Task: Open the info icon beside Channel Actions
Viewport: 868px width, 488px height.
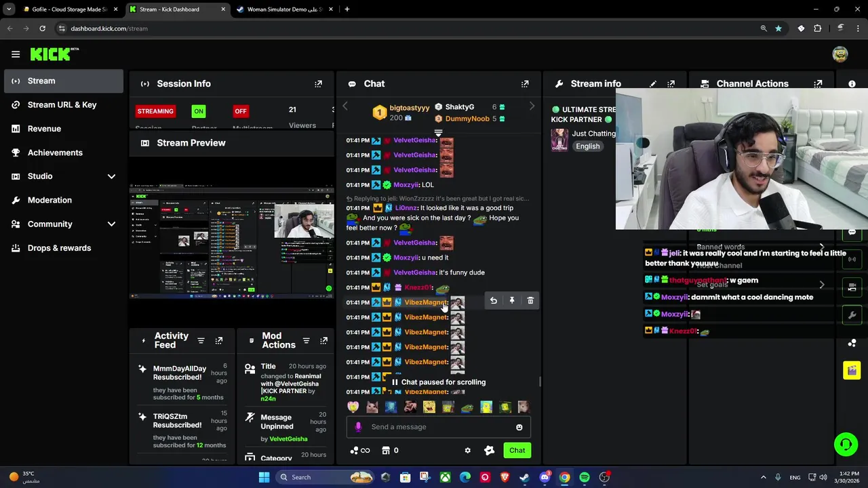Action: click(852, 84)
